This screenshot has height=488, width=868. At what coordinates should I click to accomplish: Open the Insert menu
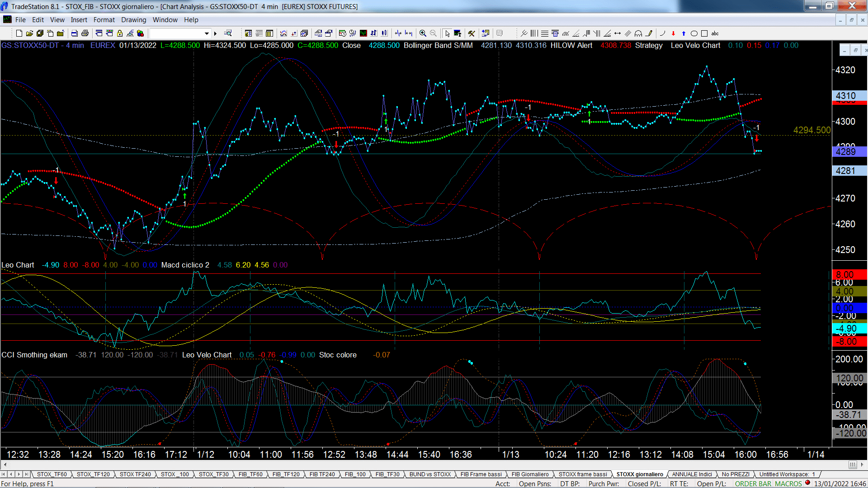pos(79,20)
